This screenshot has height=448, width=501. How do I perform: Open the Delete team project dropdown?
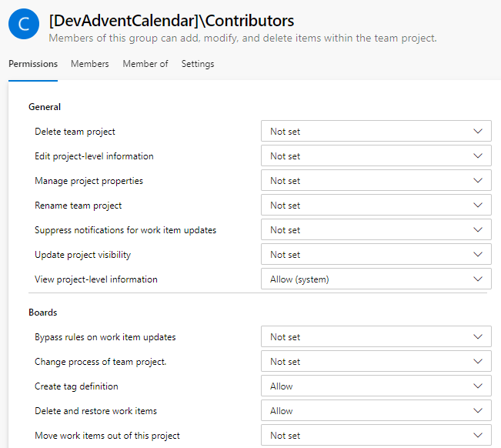pos(376,132)
